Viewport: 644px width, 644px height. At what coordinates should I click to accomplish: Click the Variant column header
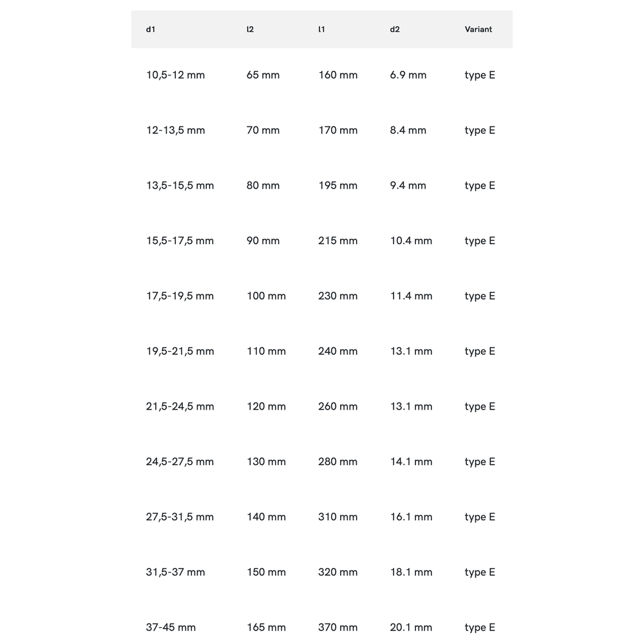click(x=478, y=30)
